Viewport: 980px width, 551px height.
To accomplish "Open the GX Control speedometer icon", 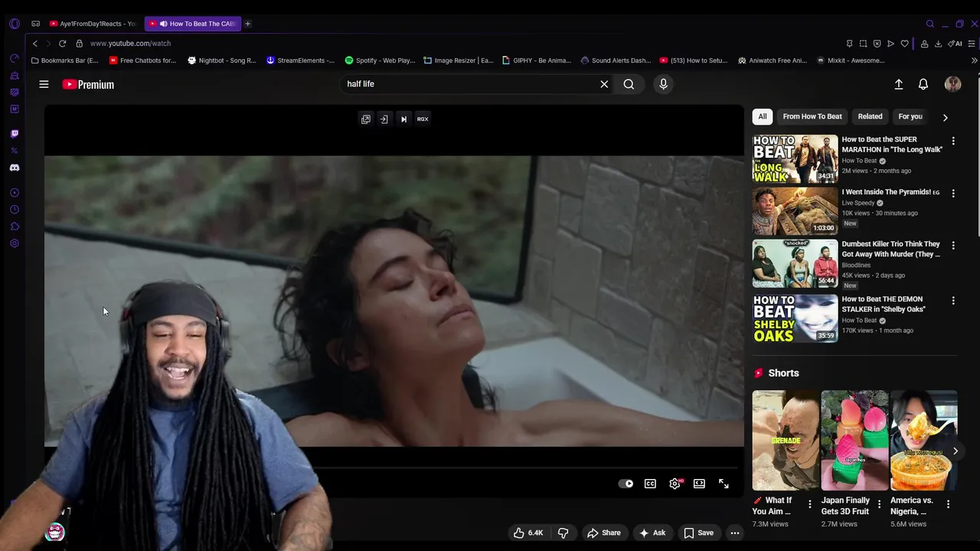I will click(15, 58).
